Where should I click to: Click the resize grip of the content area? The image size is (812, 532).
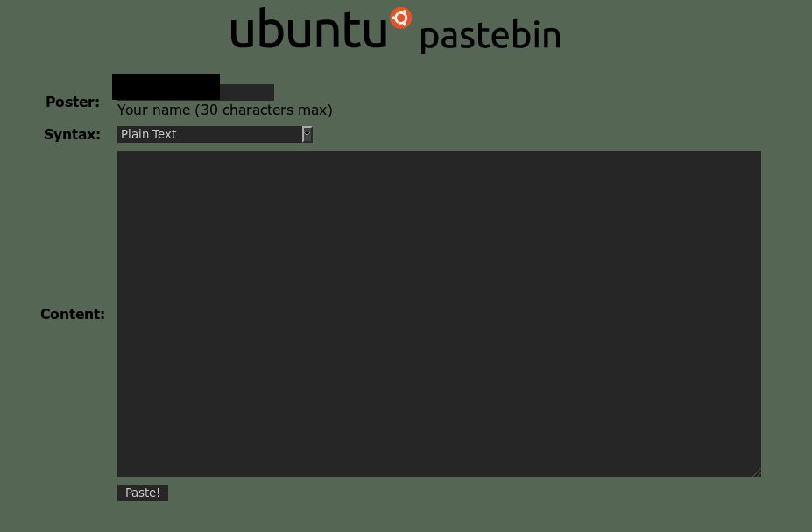point(757,472)
